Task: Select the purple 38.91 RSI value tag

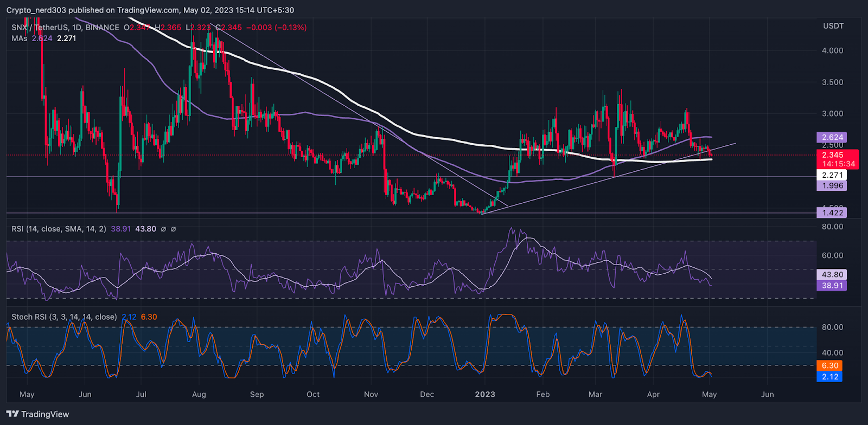Action: pyautogui.click(x=832, y=286)
